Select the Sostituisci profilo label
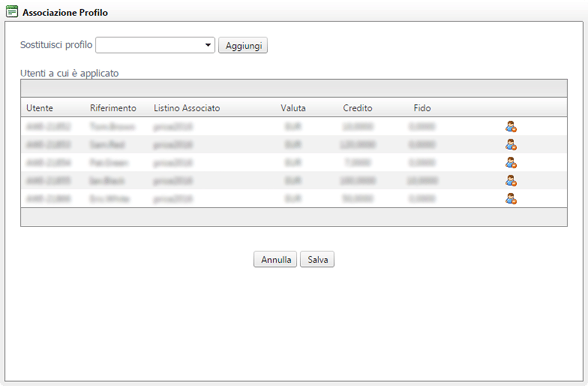Image resolution: width=588 pixels, height=386 pixels. 56,45
